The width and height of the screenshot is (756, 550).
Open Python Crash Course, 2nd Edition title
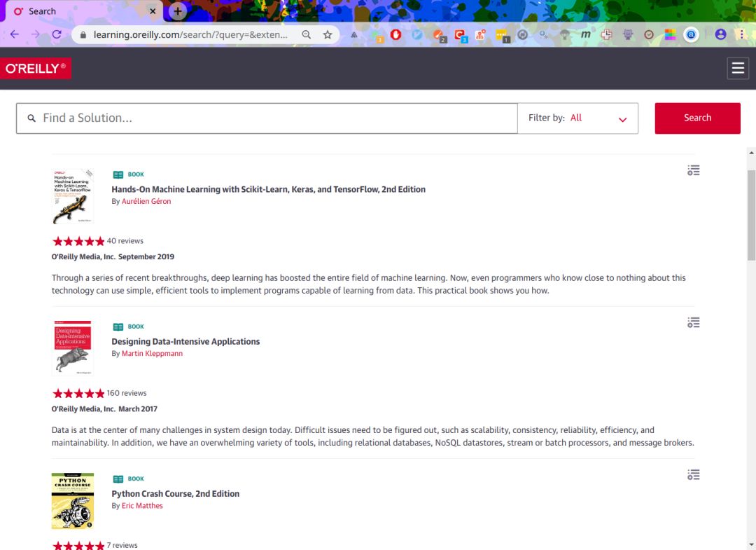click(x=176, y=493)
